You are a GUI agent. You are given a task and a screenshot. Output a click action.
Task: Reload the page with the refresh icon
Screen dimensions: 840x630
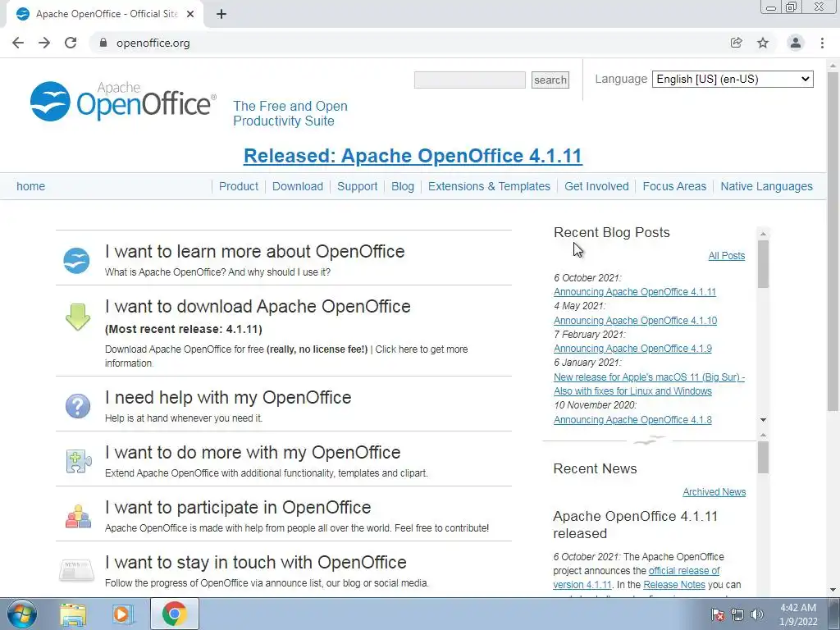coord(71,43)
